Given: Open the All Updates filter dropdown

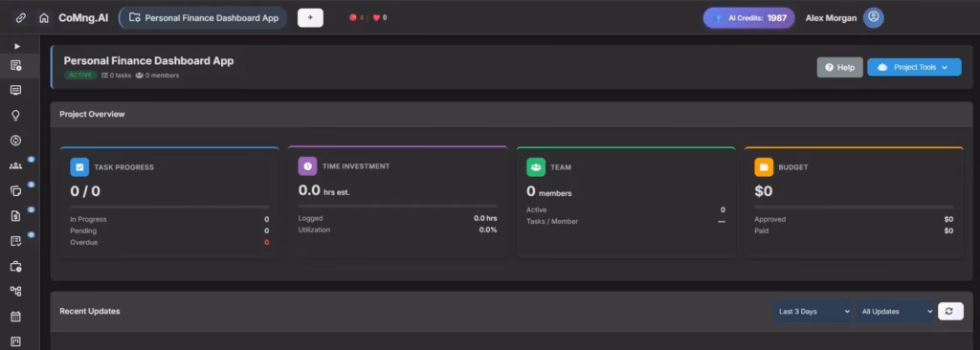Looking at the screenshot, I should [x=895, y=311].
